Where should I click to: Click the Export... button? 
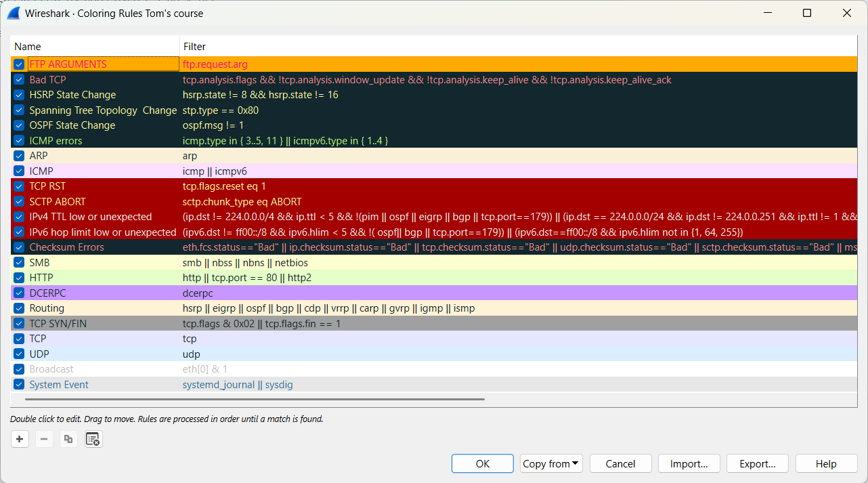click(x=758, y=464)
